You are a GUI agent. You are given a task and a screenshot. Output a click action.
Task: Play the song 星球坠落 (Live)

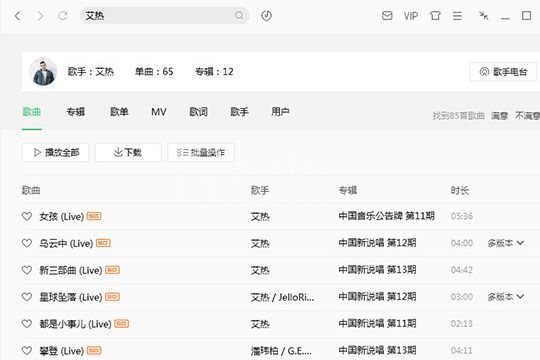point(71,297)
